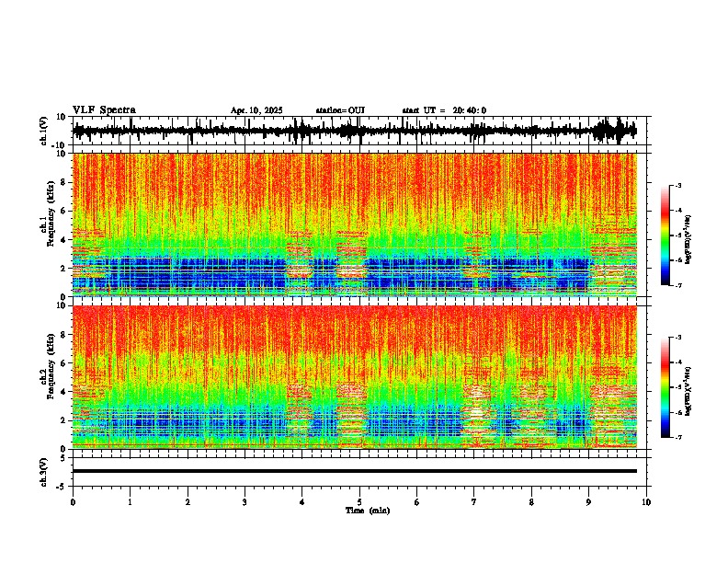The image size is (728, 563).
Task: Click inside the ch.2 spectrogram panel
Action: [x=354, y=377]
